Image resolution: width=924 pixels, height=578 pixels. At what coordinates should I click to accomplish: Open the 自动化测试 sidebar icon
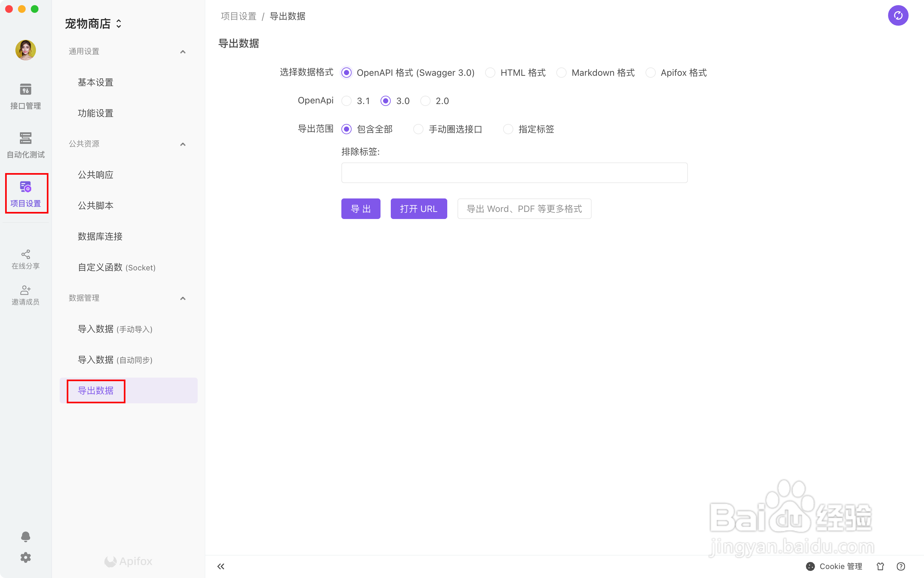tap(26, 145)
